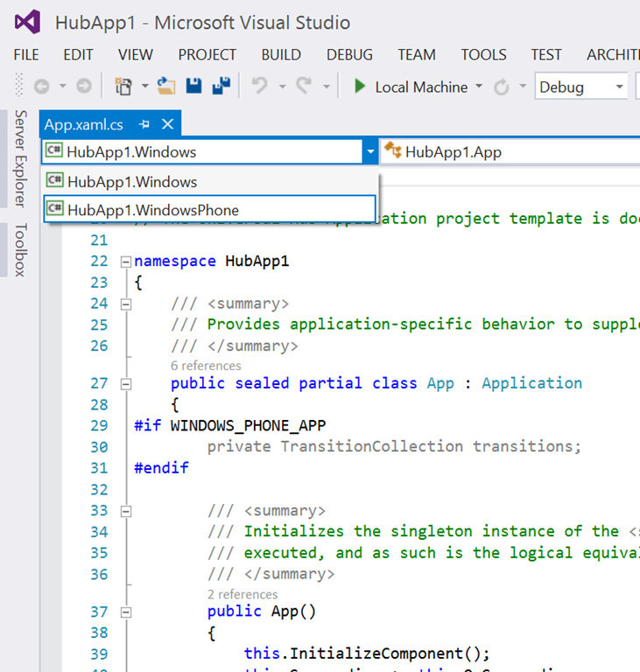Screen dimensions: 640x672
Task: Expand the Redo history dropdown
Action: (x=327, y=87)
